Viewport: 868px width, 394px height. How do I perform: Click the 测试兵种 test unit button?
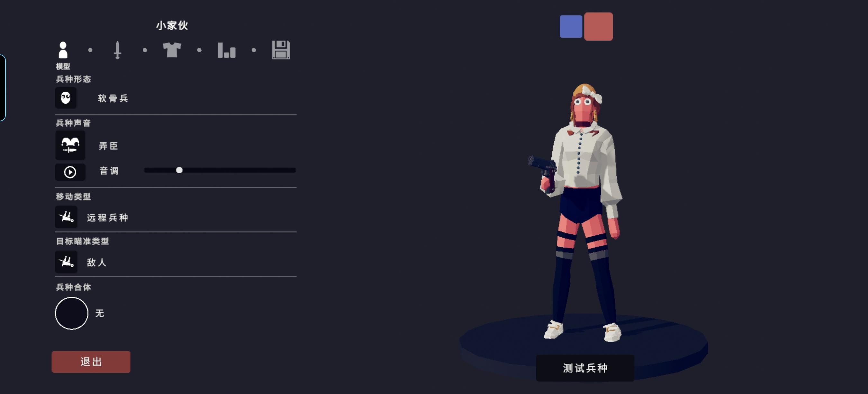point(585,368)
